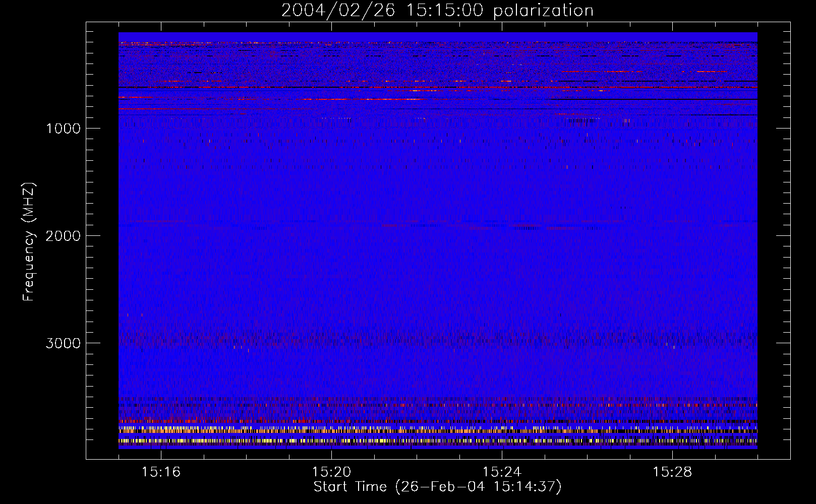Screen dimensions: 816x504
Task: Click the '3000' frequency tick label
Action: [63, 343]
